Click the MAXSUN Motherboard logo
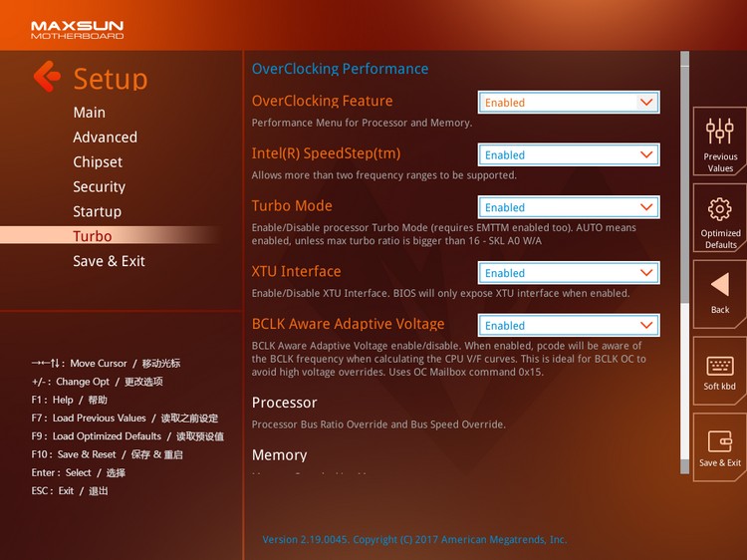 pos(77,30)
